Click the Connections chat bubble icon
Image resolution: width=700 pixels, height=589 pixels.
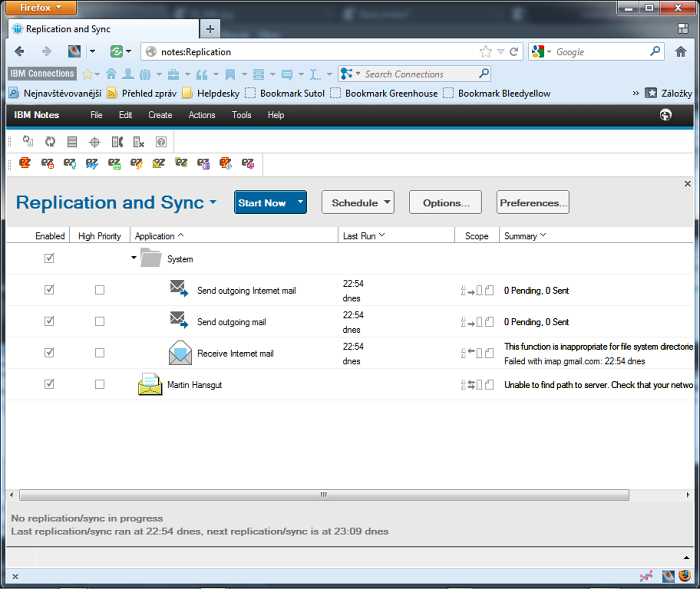click(x=287, y=74)
